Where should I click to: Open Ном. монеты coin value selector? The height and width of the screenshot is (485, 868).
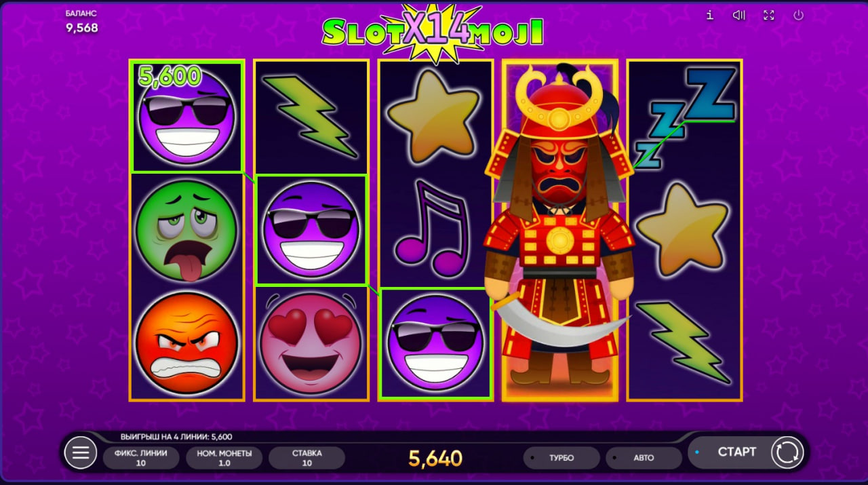coord(224,458)
